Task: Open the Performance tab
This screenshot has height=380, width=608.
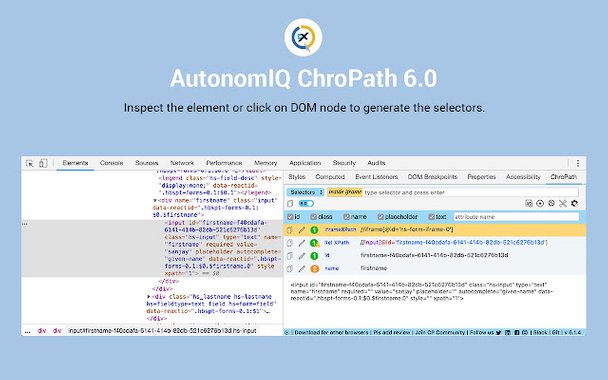Action: pyautogui.click(x=224, y=163)
